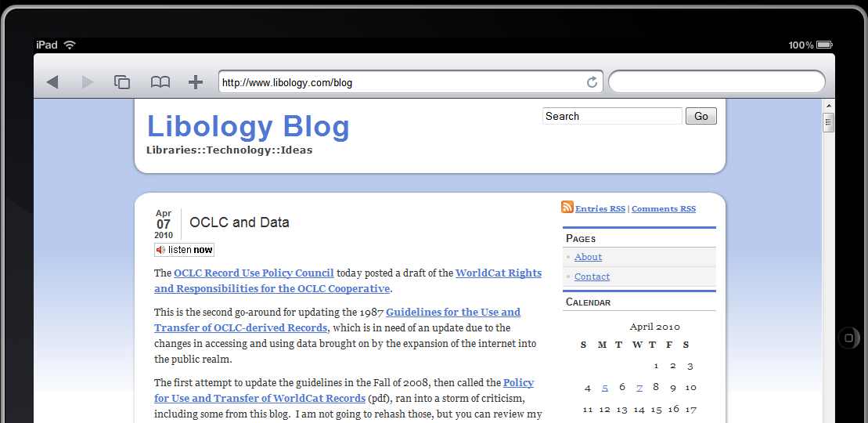Click the scrollbar up arrow
This screenshot has height=423, width=868.
click(x=828, y=106)
